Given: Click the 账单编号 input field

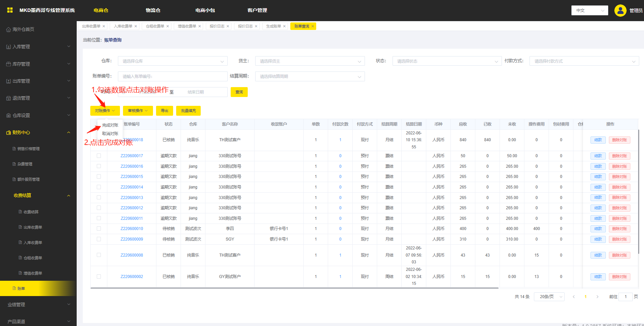Looking at the screenshot, I should pos(172,77).
